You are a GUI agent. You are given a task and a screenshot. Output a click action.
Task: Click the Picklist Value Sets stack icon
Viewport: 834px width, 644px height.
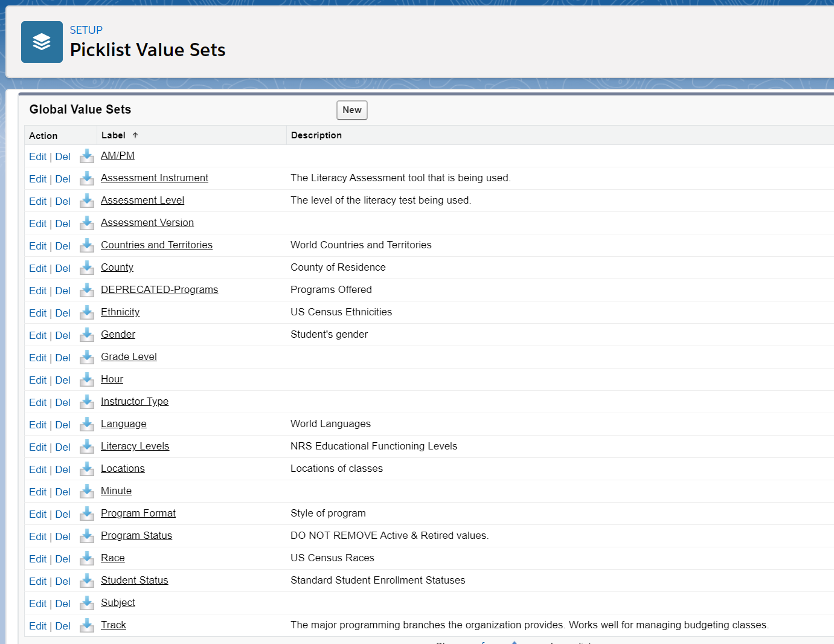click(x=42, y=42)
